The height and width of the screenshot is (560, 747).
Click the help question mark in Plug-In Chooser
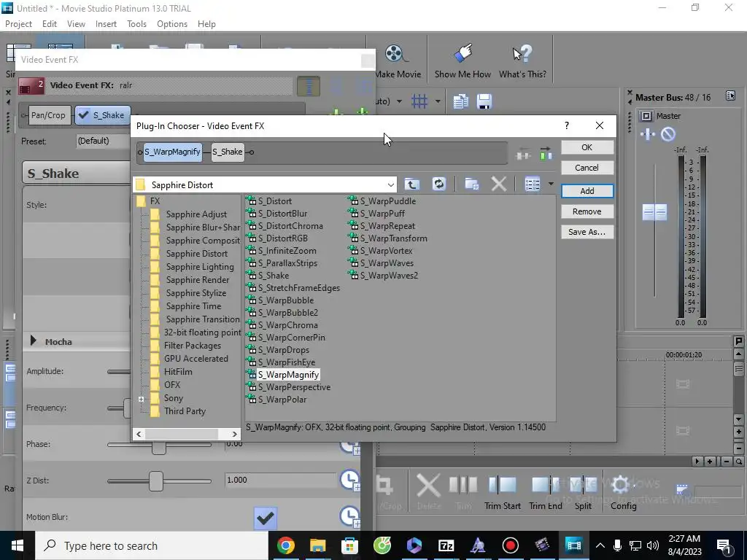tap(566, 125)
